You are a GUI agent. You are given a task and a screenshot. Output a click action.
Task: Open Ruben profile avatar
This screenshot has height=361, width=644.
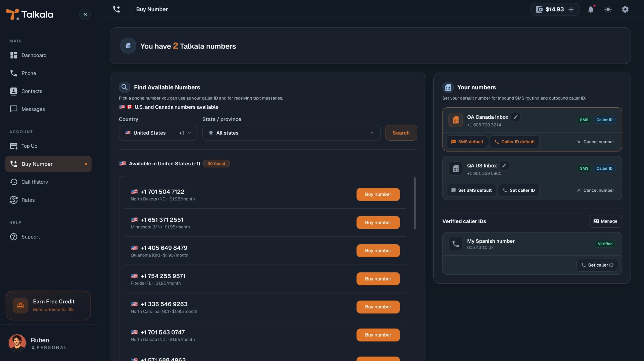(x=17, y=343)
